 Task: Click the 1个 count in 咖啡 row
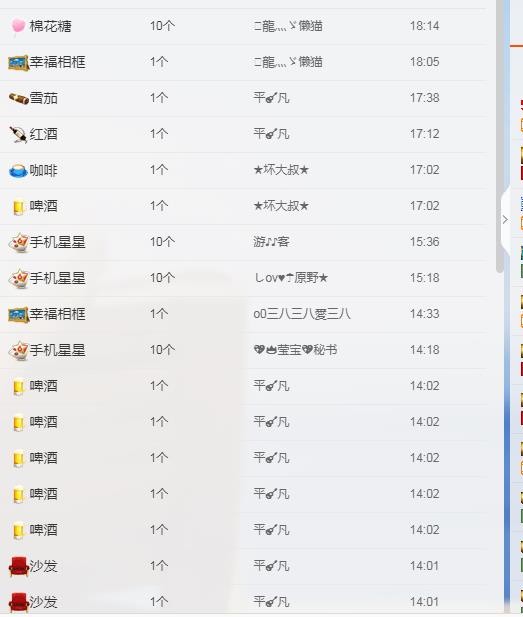159,170
